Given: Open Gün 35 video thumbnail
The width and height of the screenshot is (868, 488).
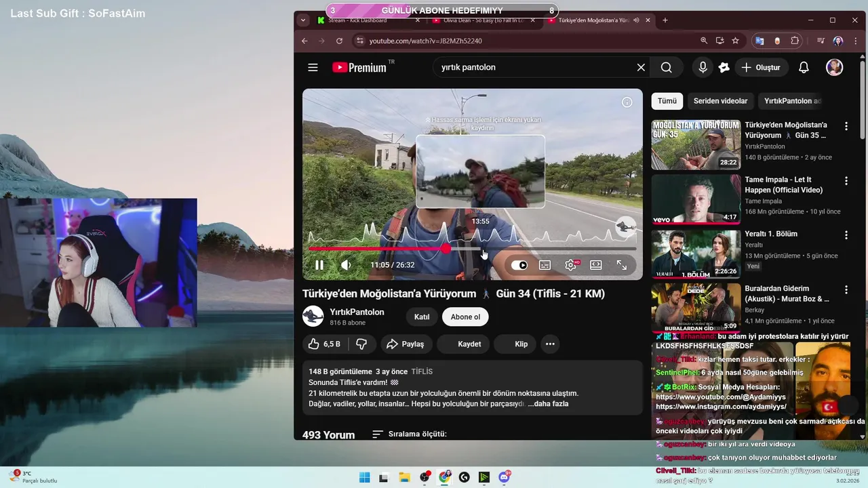Looking at the screenshot, I should (x=696, y=145).
